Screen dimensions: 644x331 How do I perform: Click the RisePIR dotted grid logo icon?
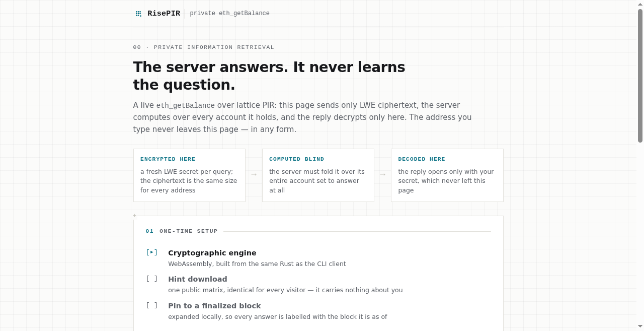click(138, 14)
